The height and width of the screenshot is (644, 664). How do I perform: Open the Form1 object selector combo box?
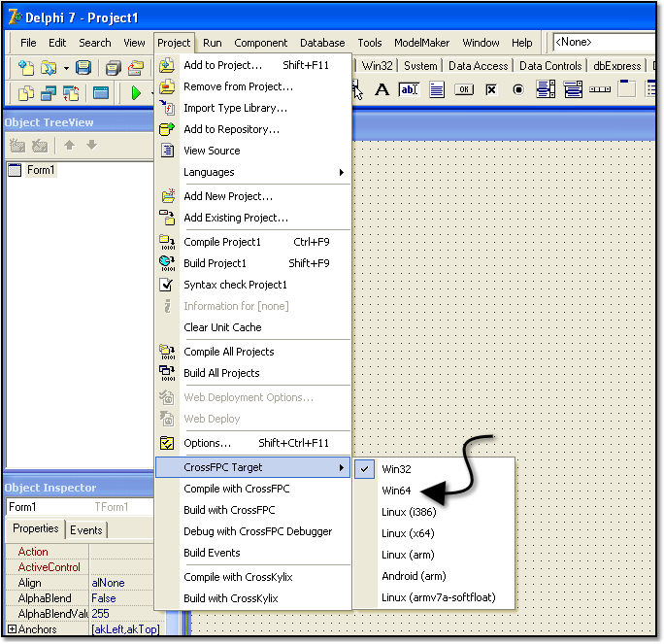point(80,507)
